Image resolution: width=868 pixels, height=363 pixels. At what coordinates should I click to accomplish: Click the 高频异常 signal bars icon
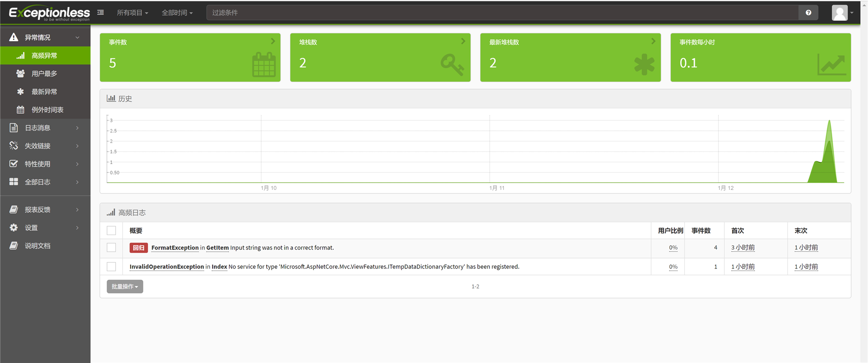(20, 56)
